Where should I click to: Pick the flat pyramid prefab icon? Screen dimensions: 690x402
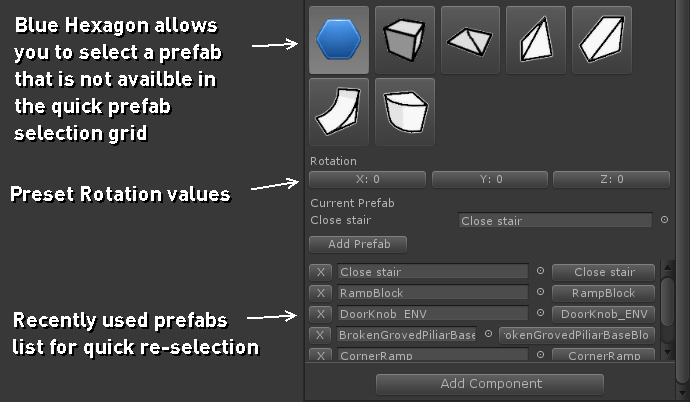tap(470, 40)
